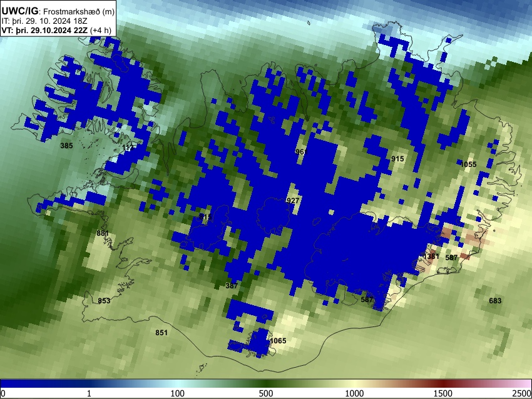Click the 1381 value label on the map
Viewport: 532px width, 399px height.
[x=431, y=256]
